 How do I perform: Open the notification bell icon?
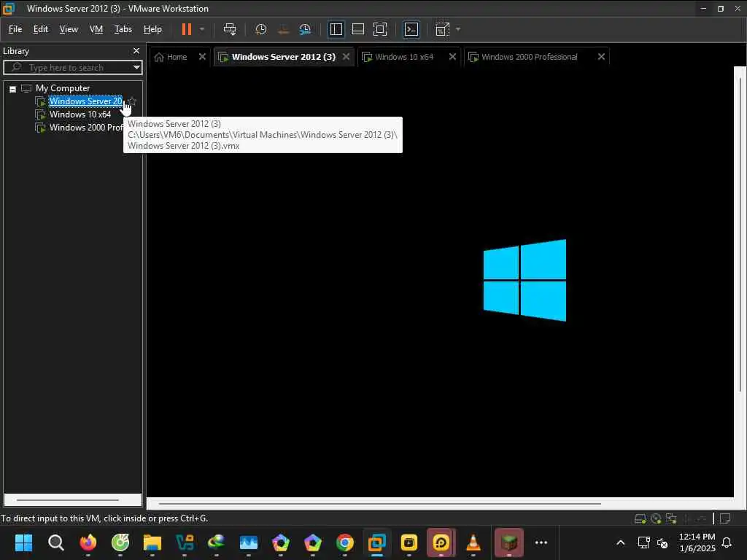pos(727,542)
